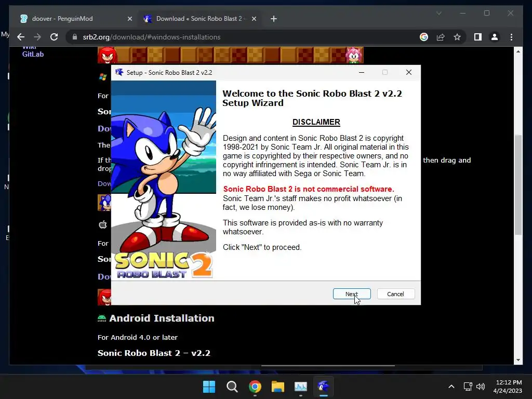Screen dimensions: 532x399
Task: Click Next in the setup wizard
Action: (352, 294)
